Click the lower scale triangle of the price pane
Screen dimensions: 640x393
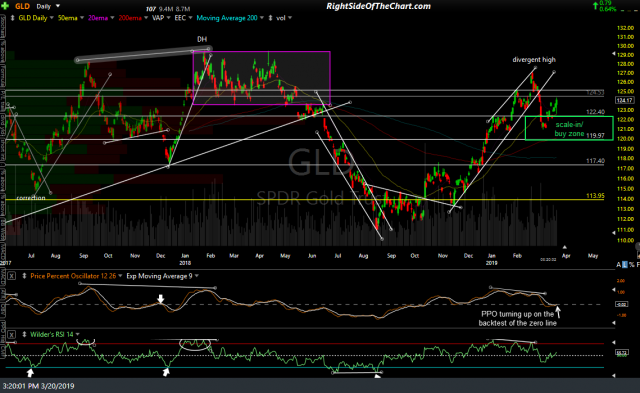coord(613,233)
